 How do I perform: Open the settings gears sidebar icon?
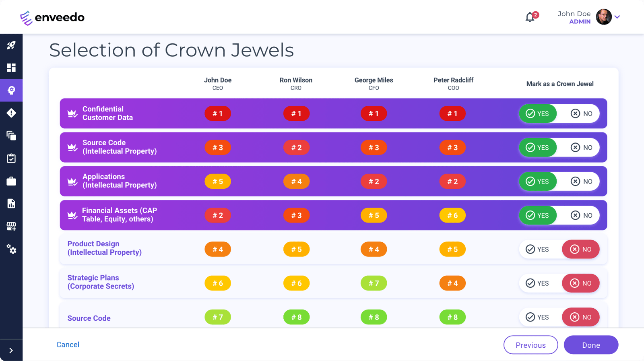[x=11, y=249]
